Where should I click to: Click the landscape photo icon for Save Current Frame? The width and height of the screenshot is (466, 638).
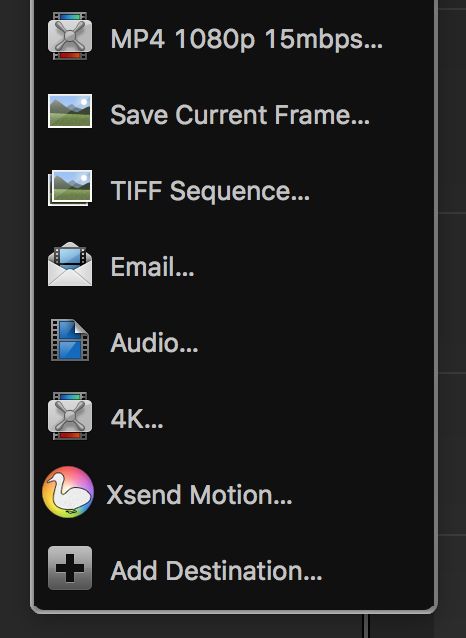pos(70,111)
